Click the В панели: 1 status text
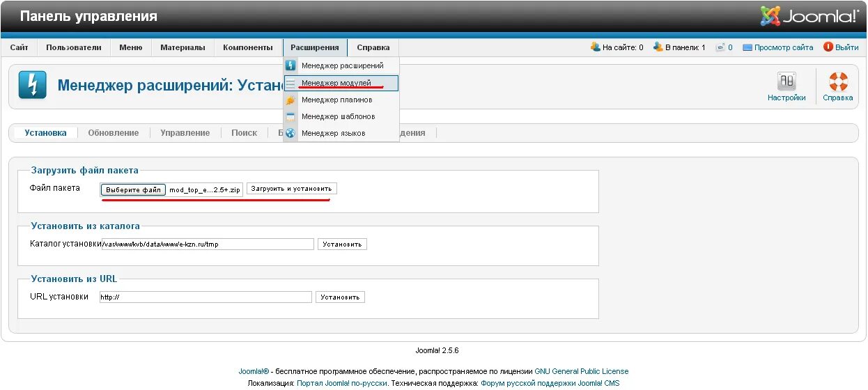 [685, 47]
